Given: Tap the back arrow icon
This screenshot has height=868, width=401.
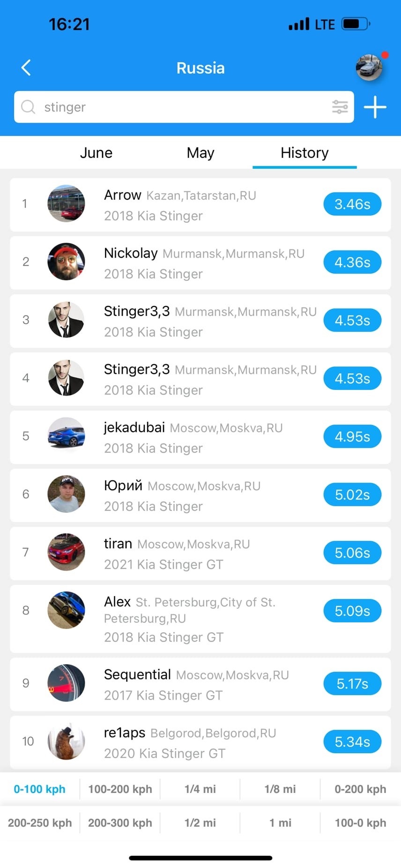Looking at the screenshot, I should [x=26, y=68].
